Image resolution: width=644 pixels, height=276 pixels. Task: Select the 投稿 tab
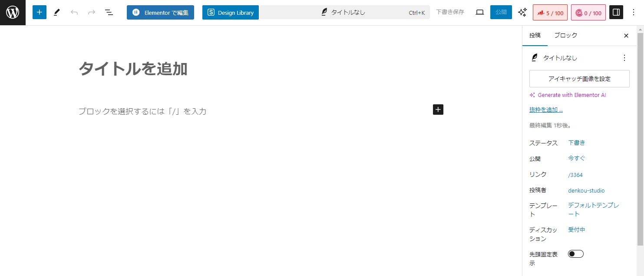[535, 35]
